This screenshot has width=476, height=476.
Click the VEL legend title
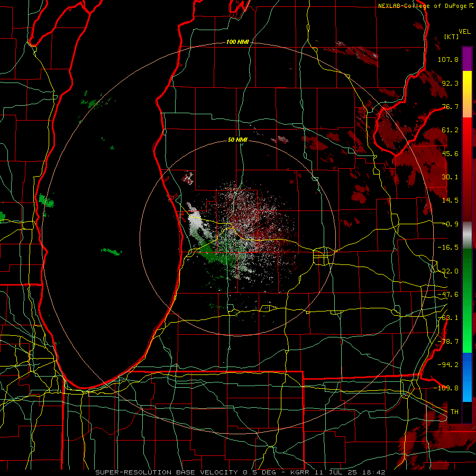[464, 32]
